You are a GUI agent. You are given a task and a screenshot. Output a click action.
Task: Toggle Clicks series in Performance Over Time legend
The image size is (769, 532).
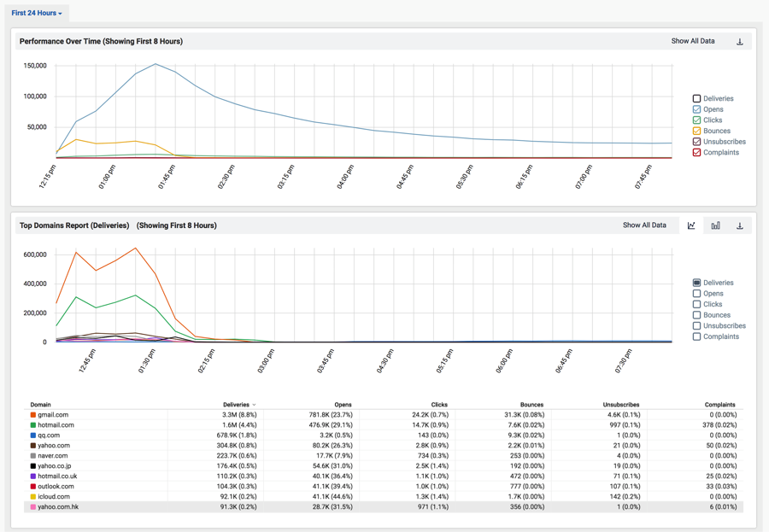click(x=696, y=120)
